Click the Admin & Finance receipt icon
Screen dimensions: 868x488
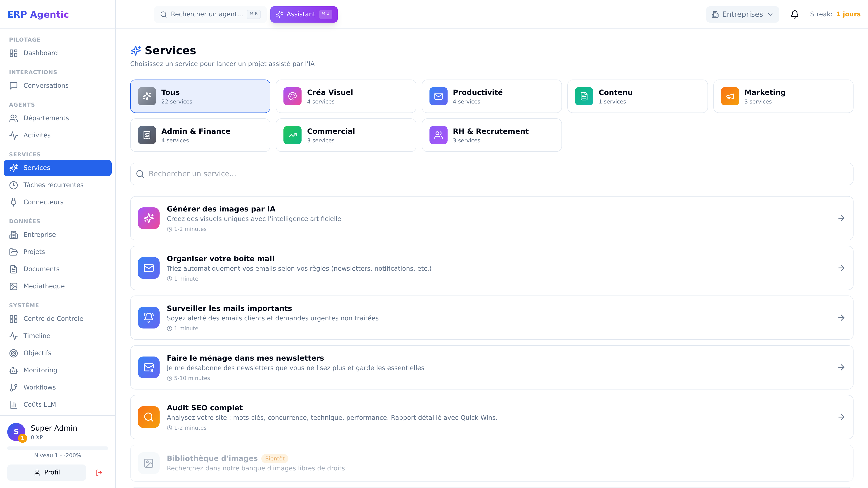(x=147, y=135)
